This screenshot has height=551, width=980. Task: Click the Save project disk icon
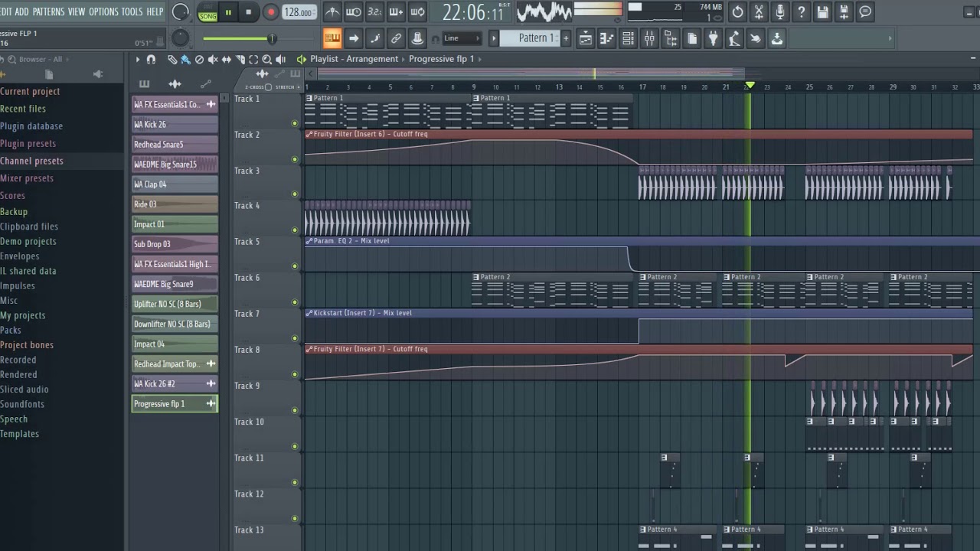tap(822, 12)
